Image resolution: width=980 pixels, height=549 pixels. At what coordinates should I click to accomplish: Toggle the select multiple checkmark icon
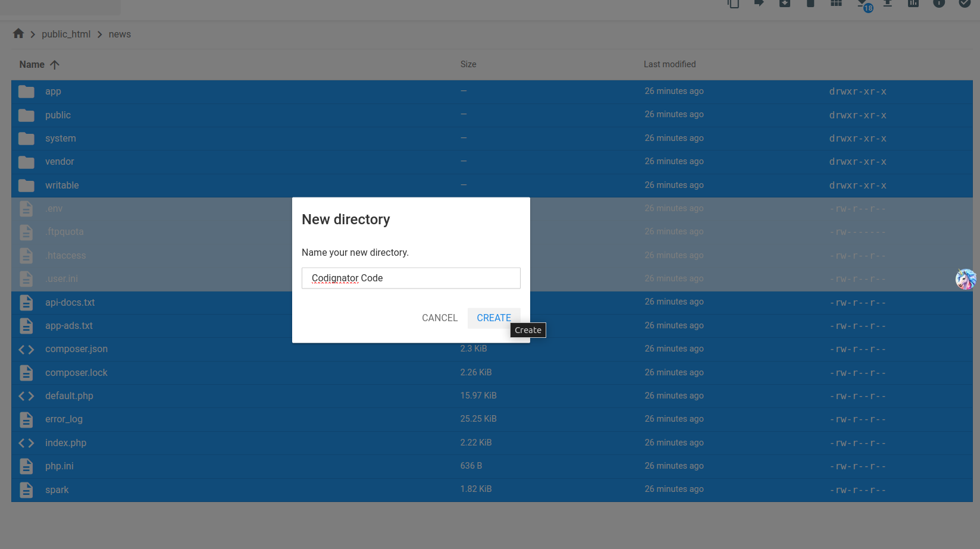coord(965,4)
